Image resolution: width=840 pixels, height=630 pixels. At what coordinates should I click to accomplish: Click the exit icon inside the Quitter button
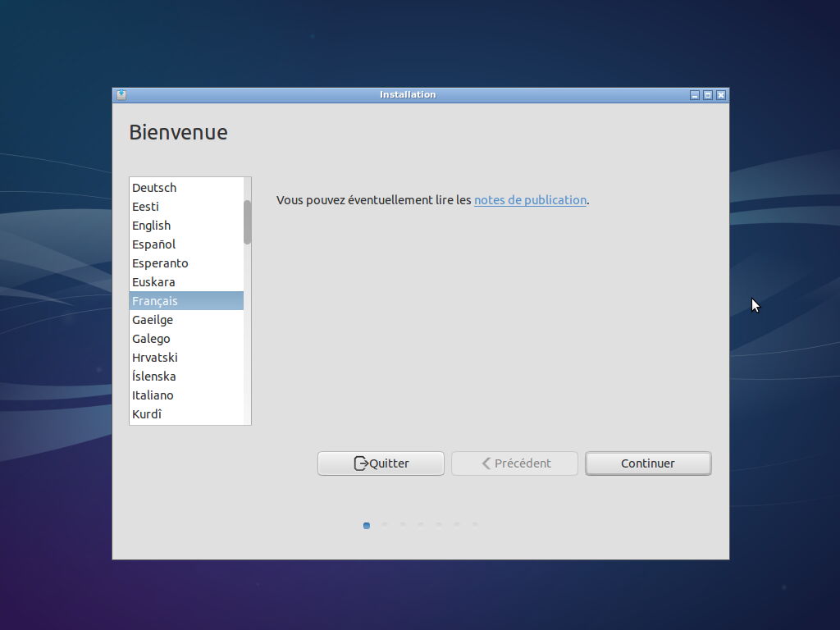tap(361, 463)
